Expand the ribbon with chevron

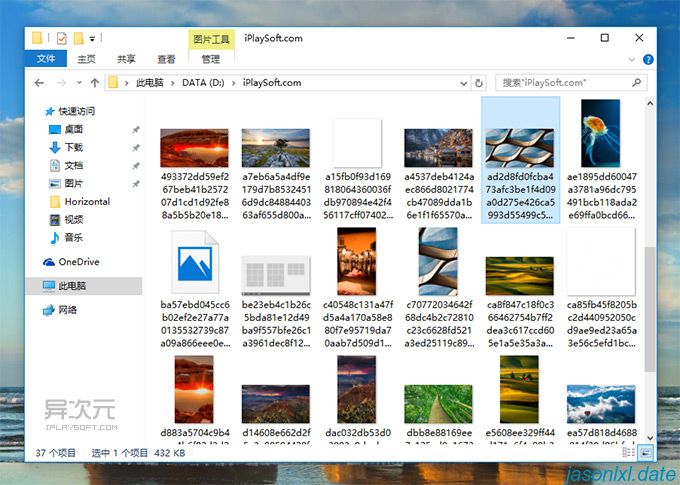tap(631, 59)
